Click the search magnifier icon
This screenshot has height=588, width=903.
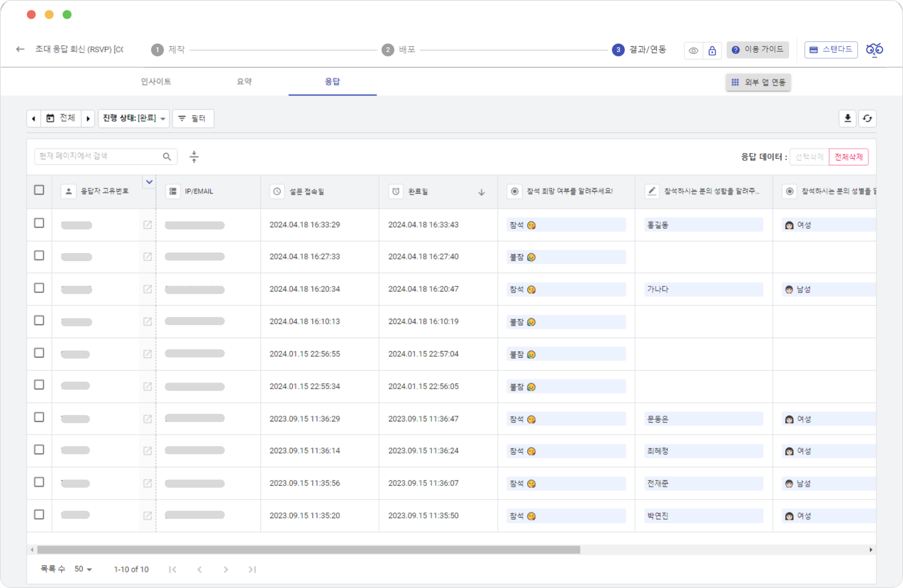(x=167, y=156)
